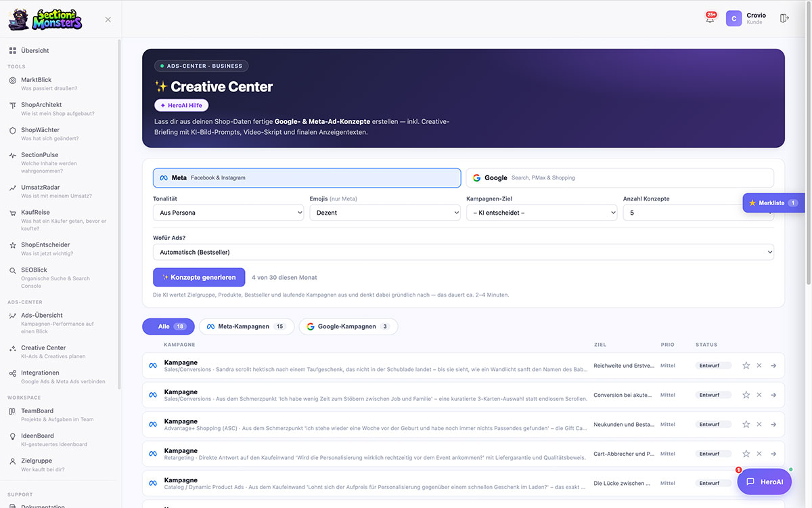This screenshot has height=508, width=812.
Task: Click the ZIEL column header
Action: [600, 345]
